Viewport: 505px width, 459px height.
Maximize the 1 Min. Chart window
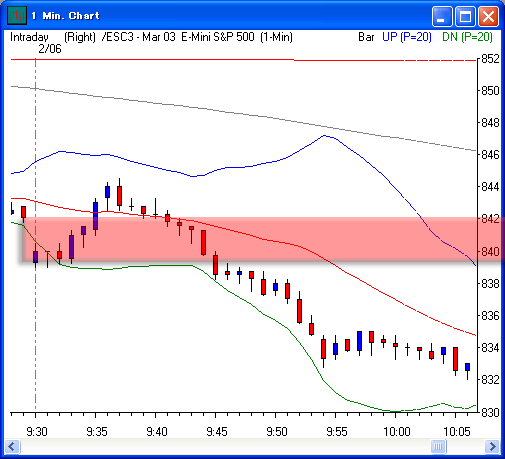pyautogui.click(x=465, y=16)
